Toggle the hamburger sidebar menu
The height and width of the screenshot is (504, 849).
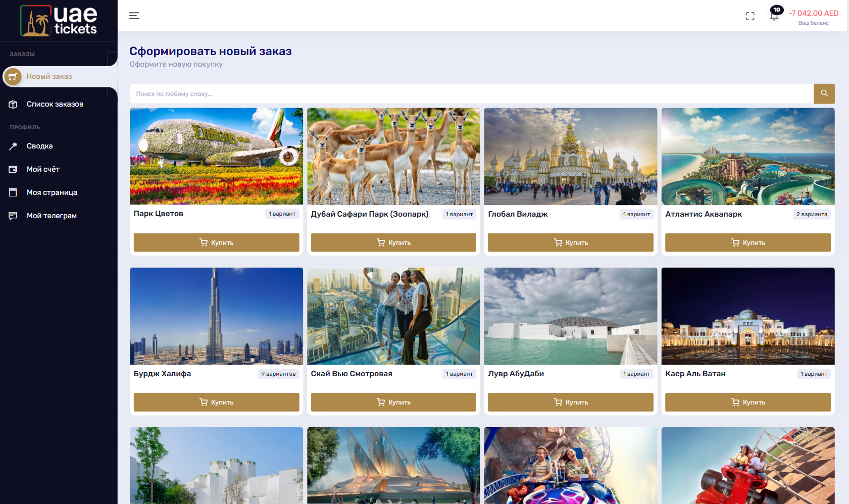(x=134, y=16)
